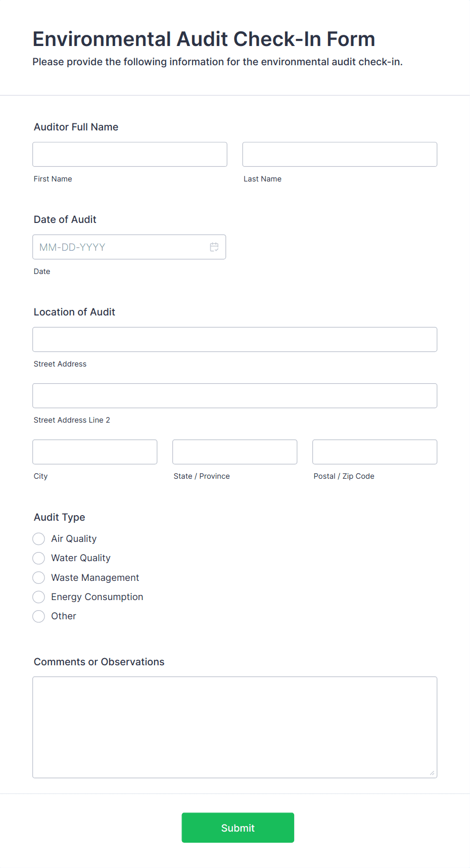470x868 pixels.
Task: Click the Comments or Observations textarea
Action: click(235, 727)
